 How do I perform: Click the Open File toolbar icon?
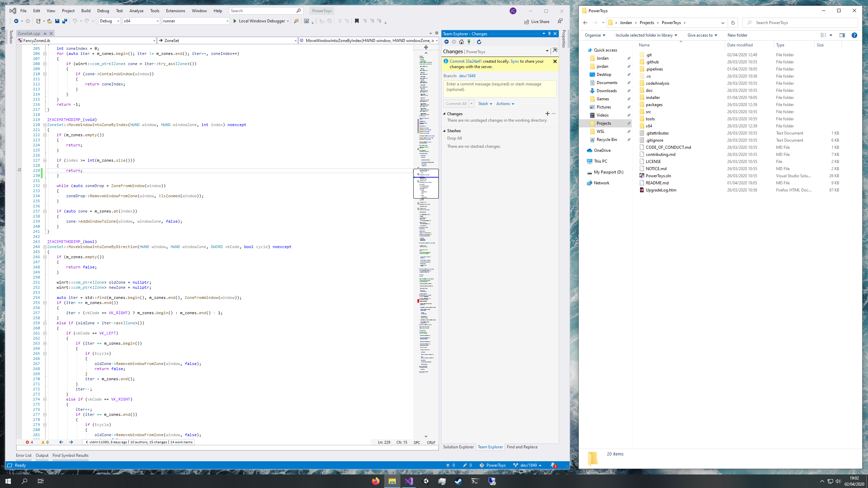[50, 21]
